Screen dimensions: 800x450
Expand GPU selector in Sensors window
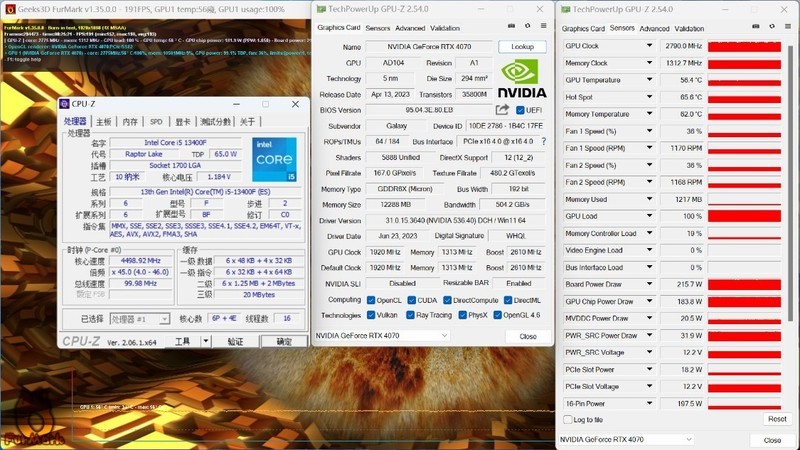click(x=688, y=440)
